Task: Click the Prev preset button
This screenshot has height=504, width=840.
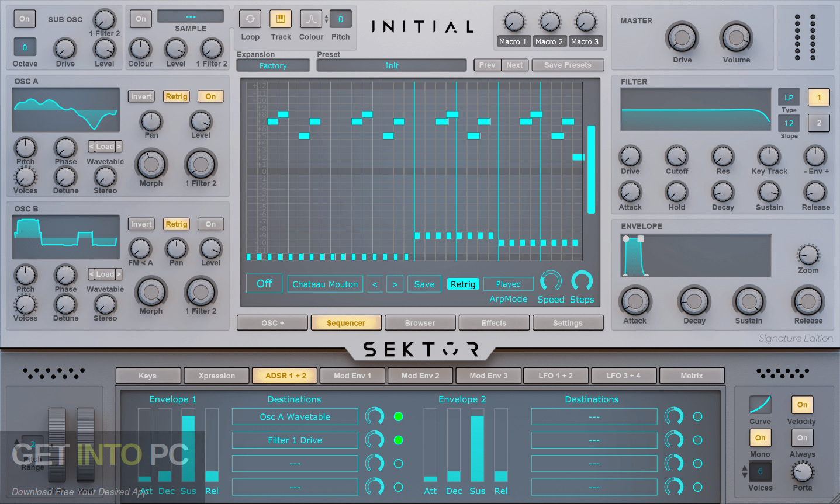Action: (x=487, y=65)
